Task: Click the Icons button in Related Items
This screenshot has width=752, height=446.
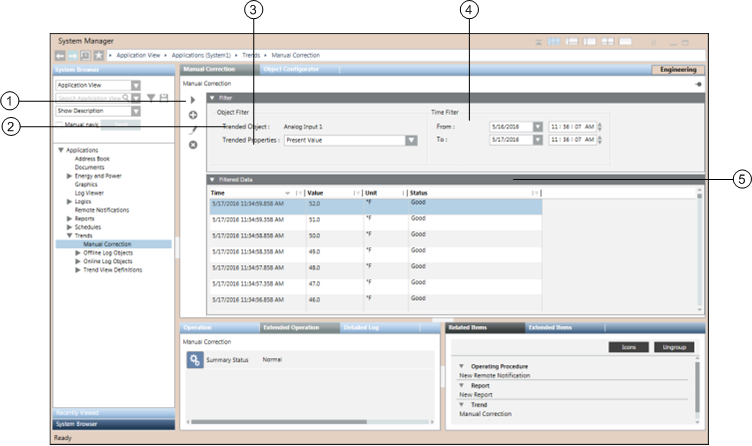Action: tap(628, 347)
